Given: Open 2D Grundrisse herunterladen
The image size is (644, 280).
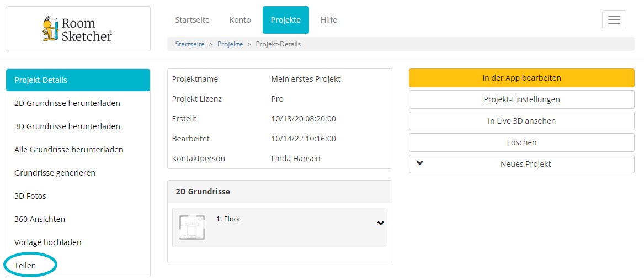Looking at the screenshot, I should point(78,103).
